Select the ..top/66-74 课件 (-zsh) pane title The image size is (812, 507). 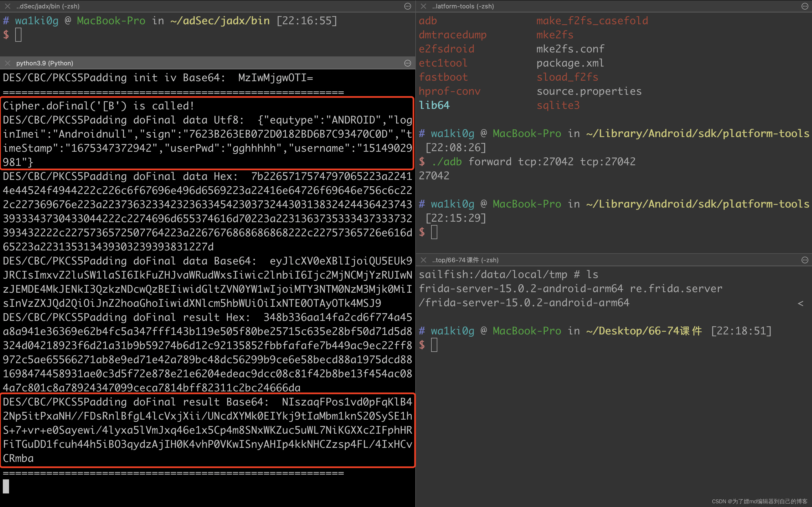click(465, 260)
